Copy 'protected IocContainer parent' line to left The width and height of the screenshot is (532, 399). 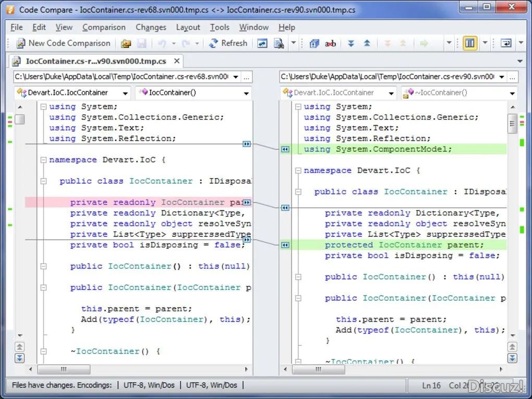285,245
